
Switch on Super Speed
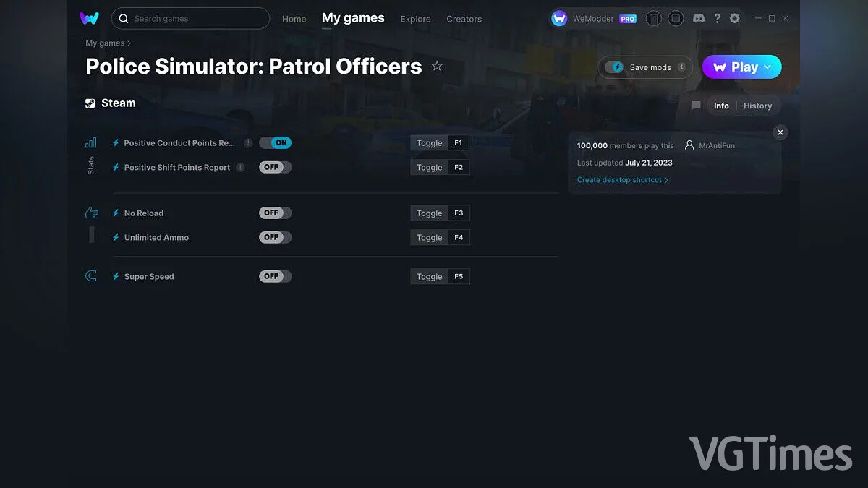[x=275, y=276]
